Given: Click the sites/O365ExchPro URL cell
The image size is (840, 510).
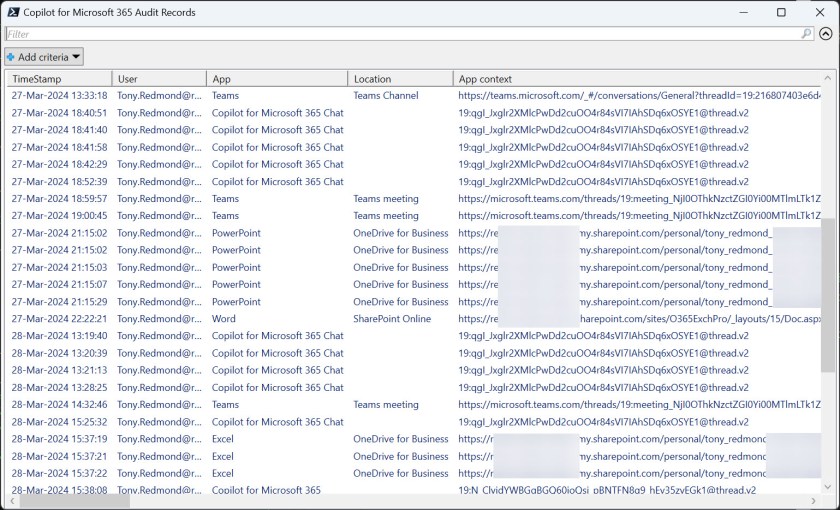Looking at the screenshot, I should 639,319.
